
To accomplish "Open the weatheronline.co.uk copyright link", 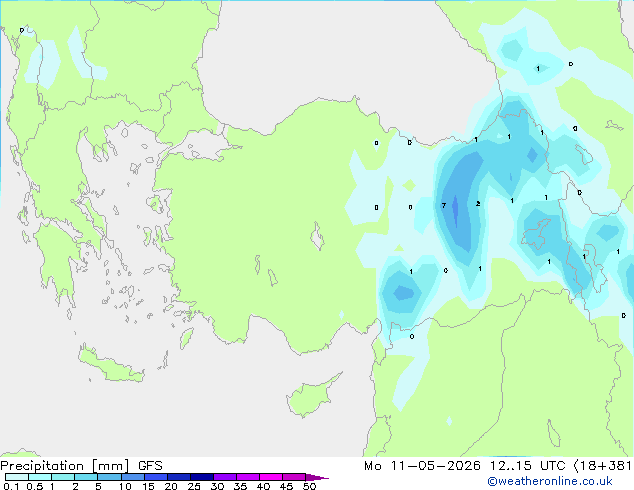I will (550, 481).
